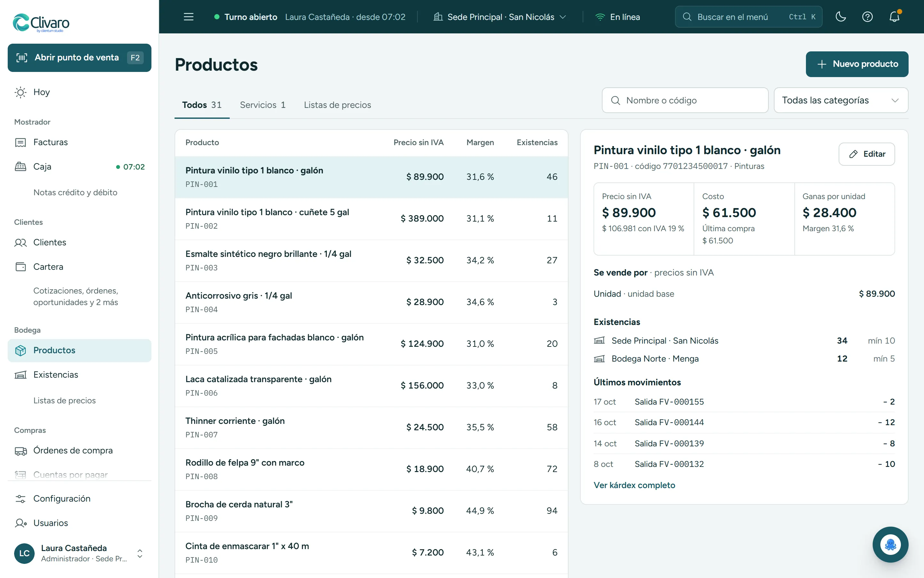Viewport: 924px width, 578px height.
Task: Open the help question mark icon
Action: tap(868, 17)
